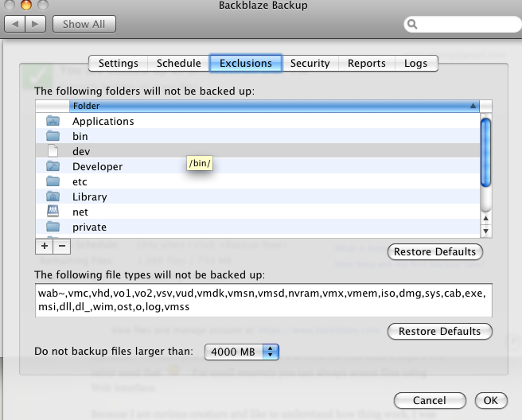Click the search field in toolbar
This screenshot has width=522, height=420.
[463, 25]
